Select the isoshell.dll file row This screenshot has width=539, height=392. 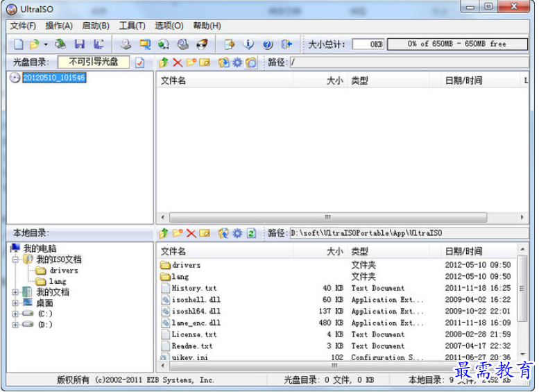(x=337, y=300)
